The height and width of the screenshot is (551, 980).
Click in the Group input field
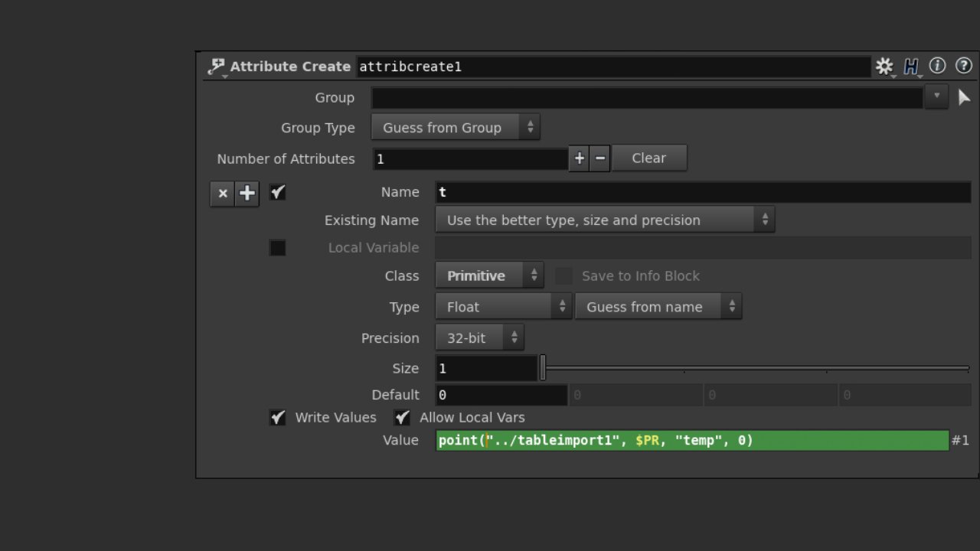[x=647, y=98]
